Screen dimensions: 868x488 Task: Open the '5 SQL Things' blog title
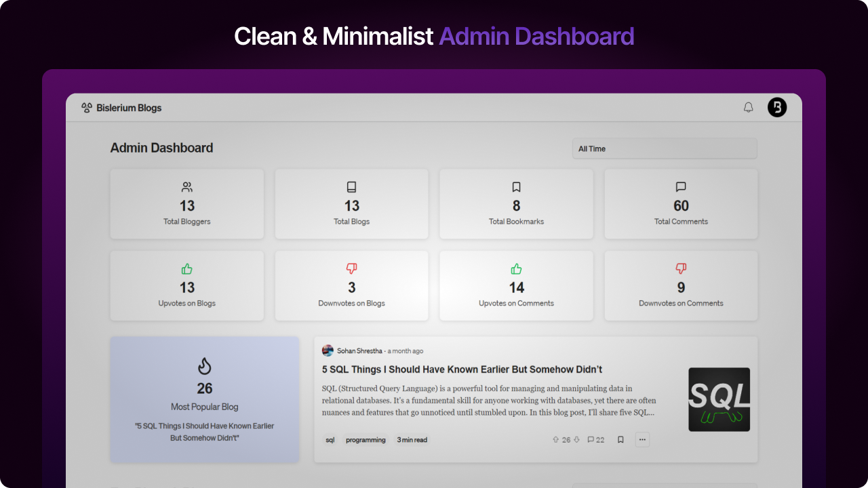click(462, 369)
